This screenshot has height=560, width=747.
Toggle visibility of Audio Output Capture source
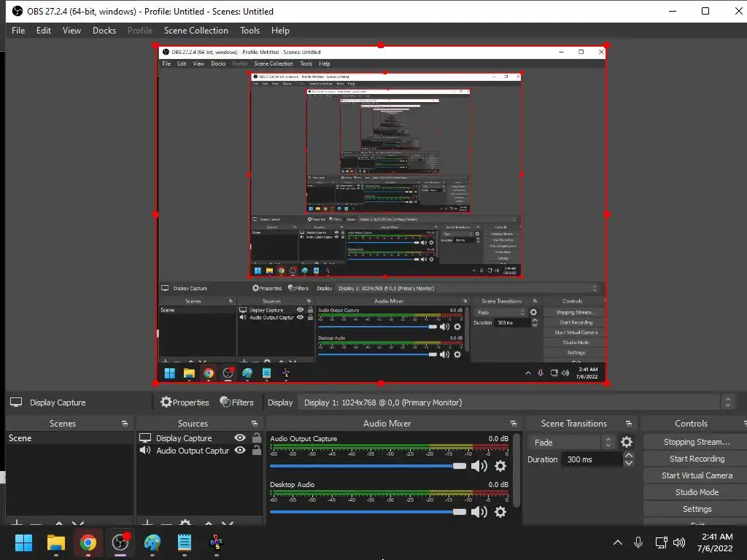point(240,450)
